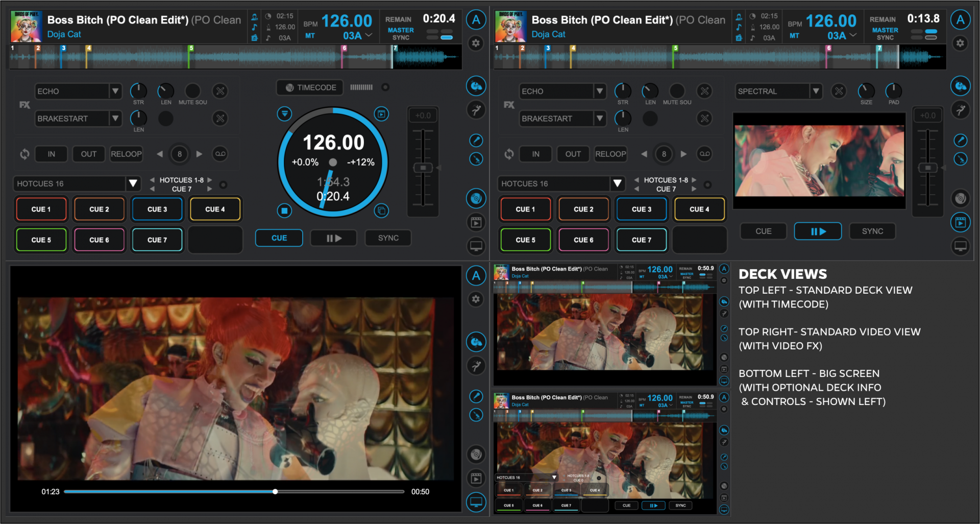Toggle BRAKESTART effect on in top-left deck
Image resolution: width=980 pixels, height=524 pixels.
(220, 118)
